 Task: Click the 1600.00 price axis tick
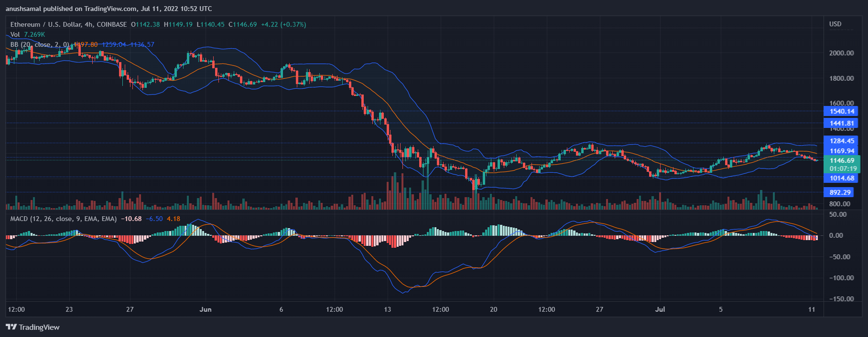[x=841, y=103]
